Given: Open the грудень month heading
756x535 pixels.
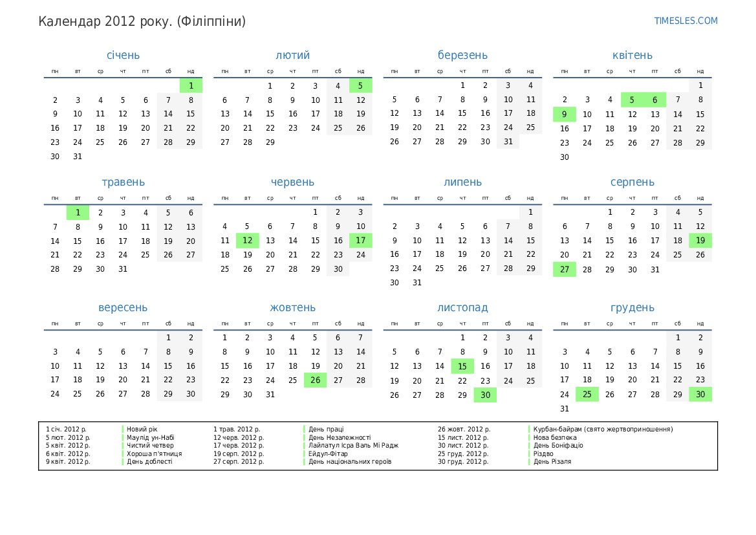Looking at the screenshot, I should 632,308.
